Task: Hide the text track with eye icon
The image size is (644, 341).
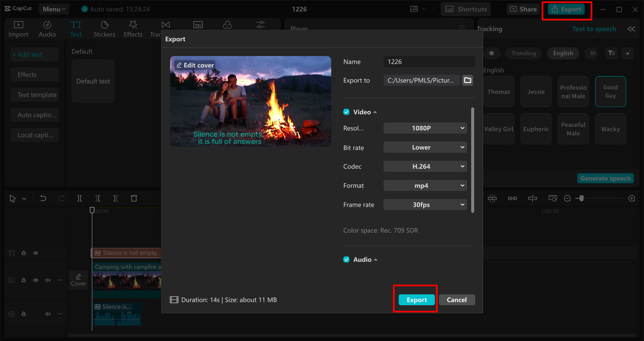Action: (x=36, y=253)
